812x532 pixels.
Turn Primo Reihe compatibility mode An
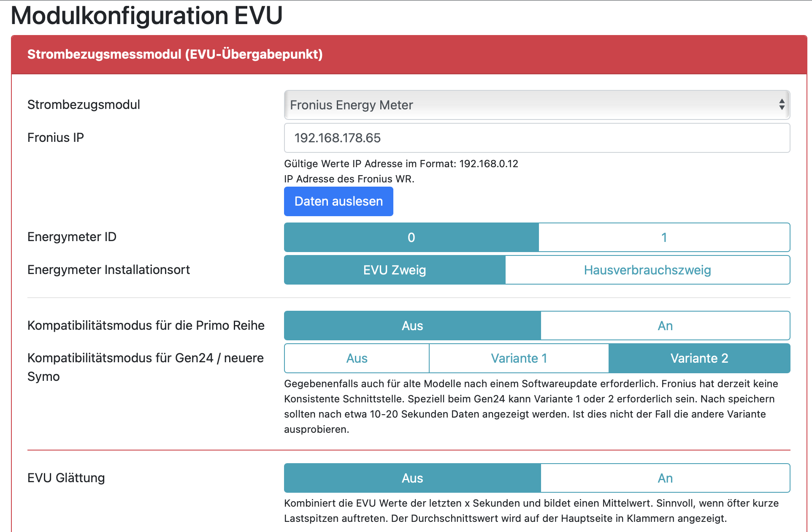tap(665, 326)
